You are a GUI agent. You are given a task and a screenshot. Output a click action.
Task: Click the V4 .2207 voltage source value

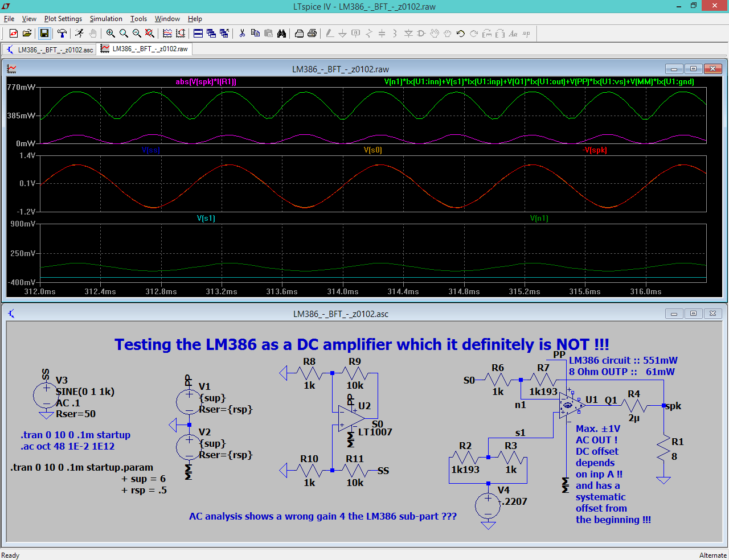tap(514, 501)
